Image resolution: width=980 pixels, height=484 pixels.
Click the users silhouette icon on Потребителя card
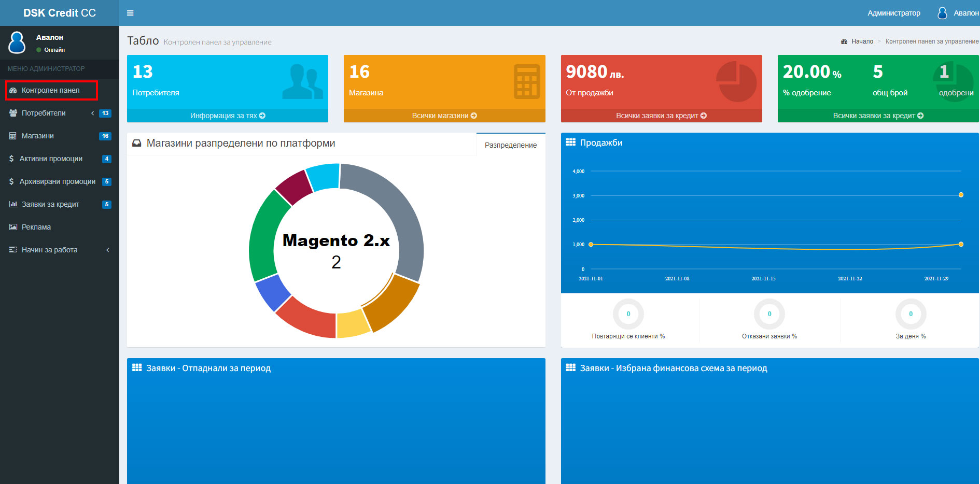[302, 81]
